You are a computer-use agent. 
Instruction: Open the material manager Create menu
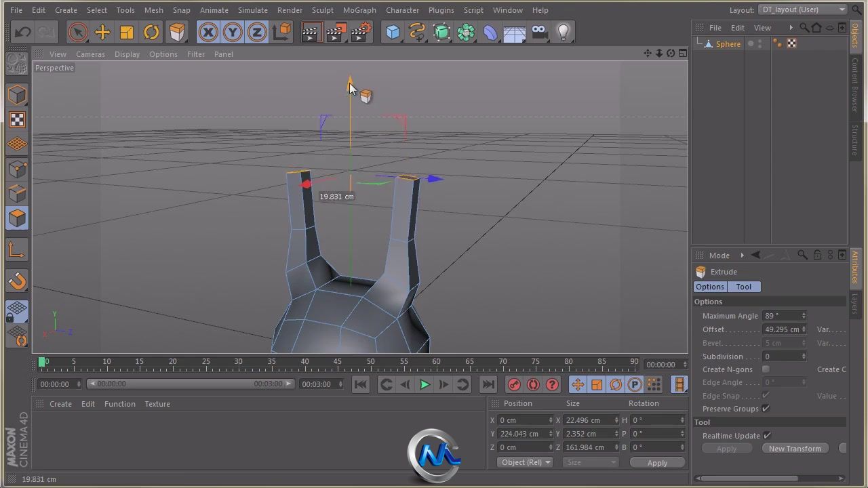[x=60, y=404]
